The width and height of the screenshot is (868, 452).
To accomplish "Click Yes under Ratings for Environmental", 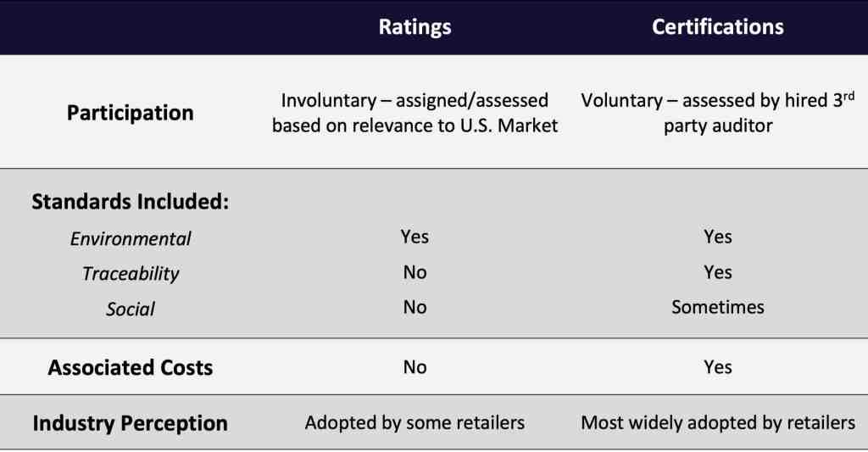I will (x=415, y=237).
